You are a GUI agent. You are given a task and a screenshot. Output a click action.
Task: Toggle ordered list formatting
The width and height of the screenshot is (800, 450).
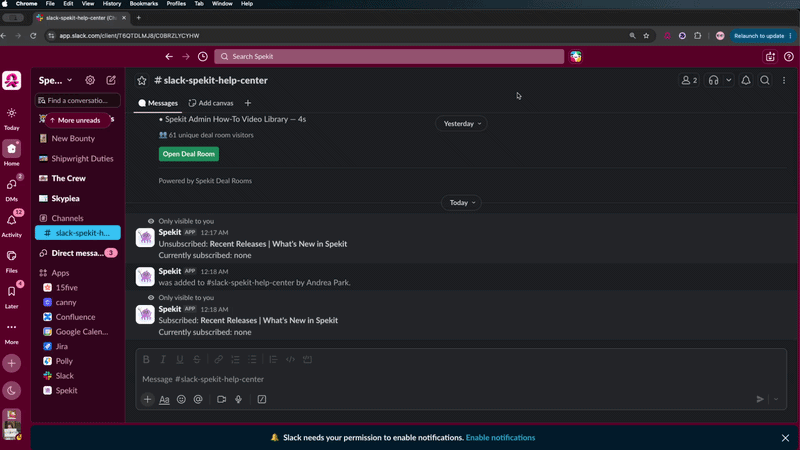pyautogui.click(x=235, y=359)
